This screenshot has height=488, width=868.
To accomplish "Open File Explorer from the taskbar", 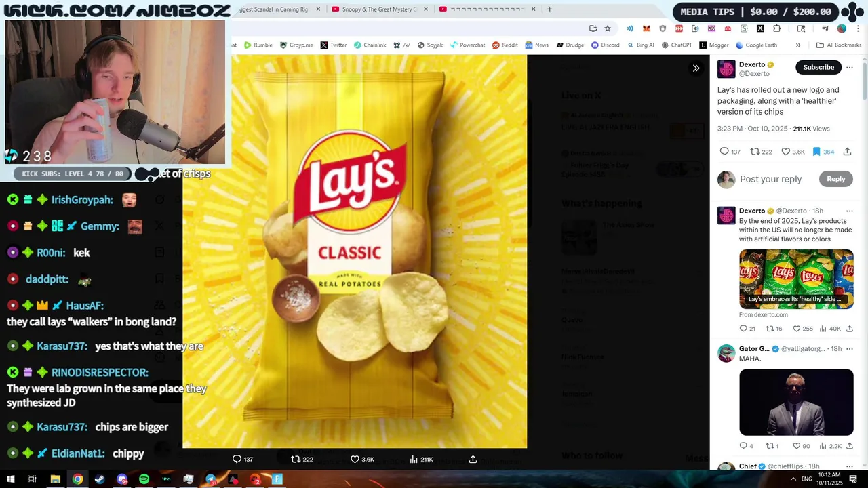I will pos(55,479).
